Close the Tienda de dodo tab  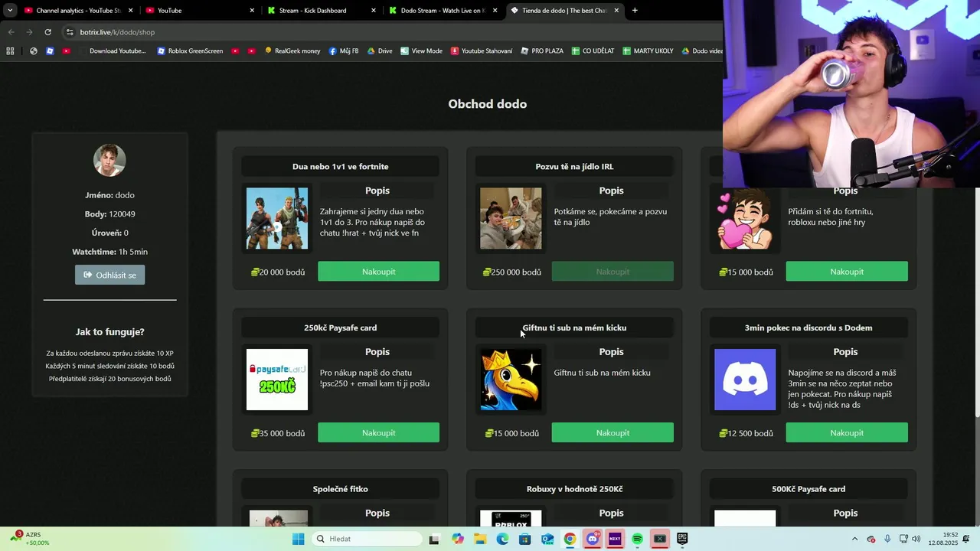[x=616, y=11]
